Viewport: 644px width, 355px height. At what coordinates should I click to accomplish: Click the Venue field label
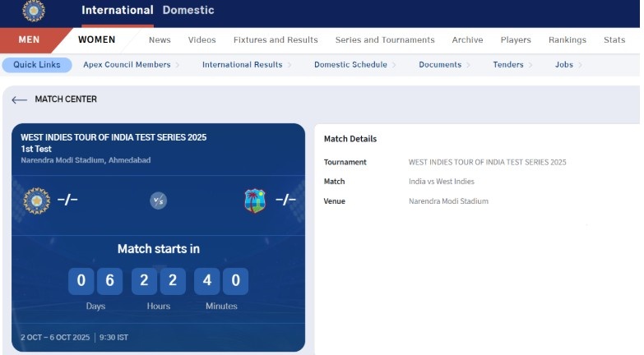click(334, 201)
